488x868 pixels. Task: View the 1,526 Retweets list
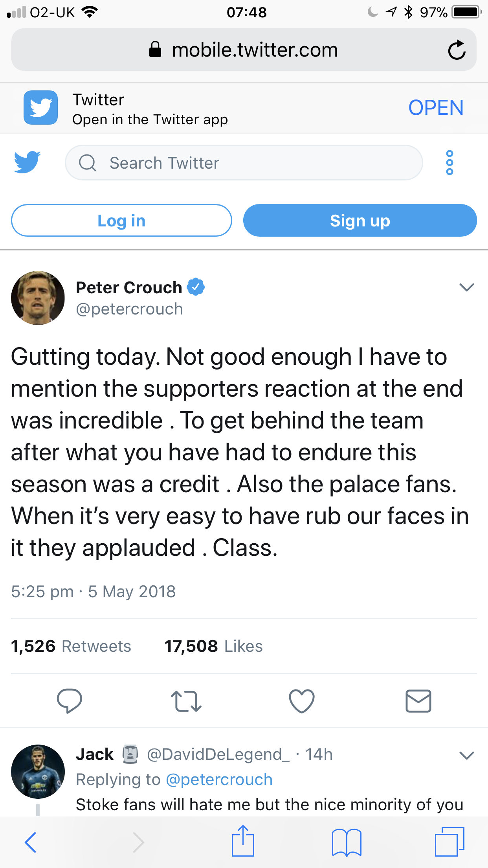click(x=71, y=646)
